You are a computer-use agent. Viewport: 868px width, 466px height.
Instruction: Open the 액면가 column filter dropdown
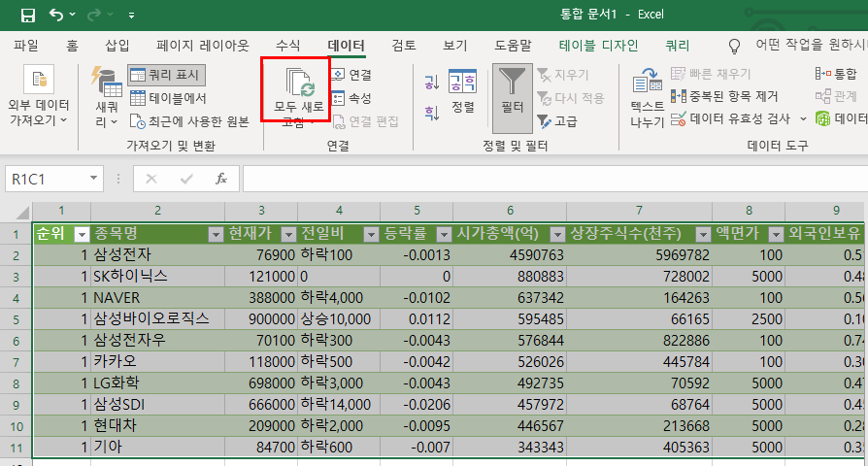(776, 235)
